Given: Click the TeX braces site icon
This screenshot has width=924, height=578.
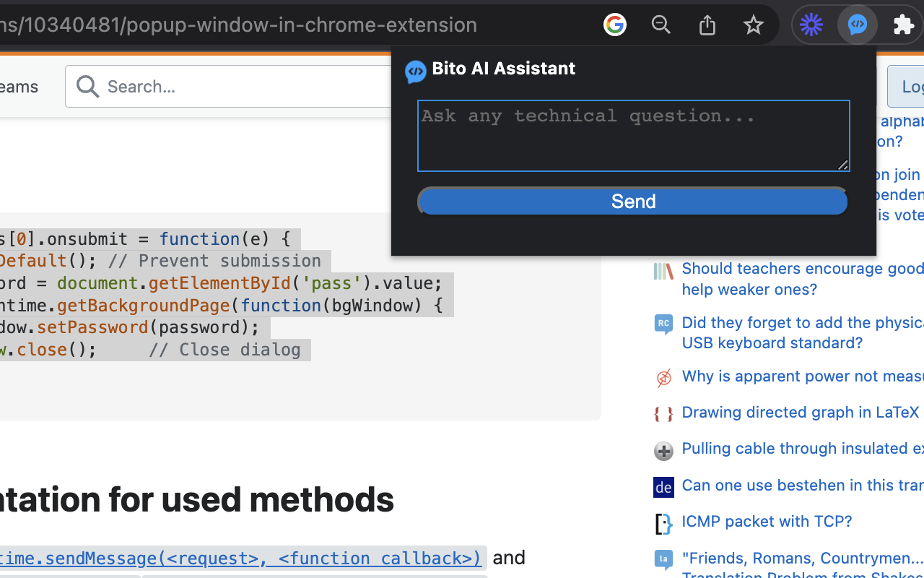Looking at the screenshot, I should [663, 414].
